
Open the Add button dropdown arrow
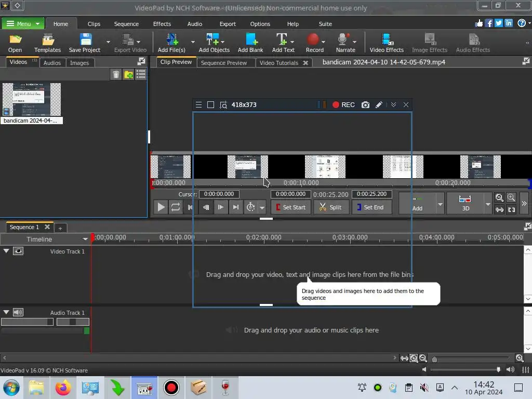440,204
